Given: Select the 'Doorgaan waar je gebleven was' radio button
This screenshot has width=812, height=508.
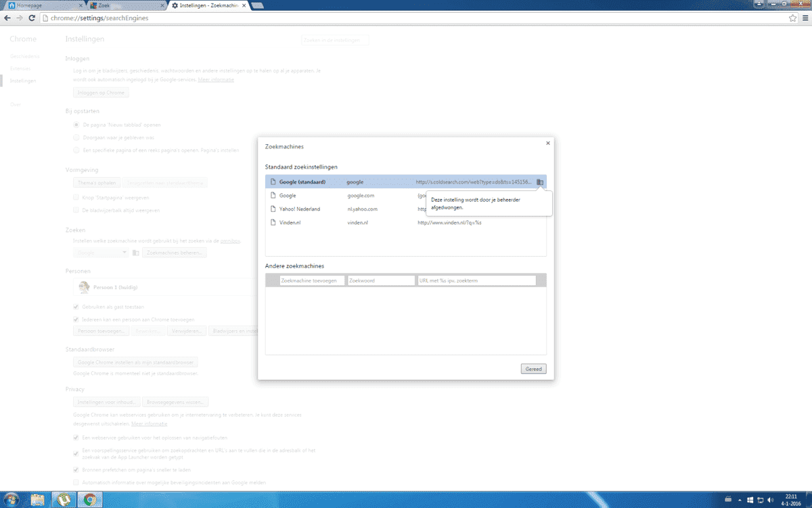Looking at the screenshot, I should (76, 137).
